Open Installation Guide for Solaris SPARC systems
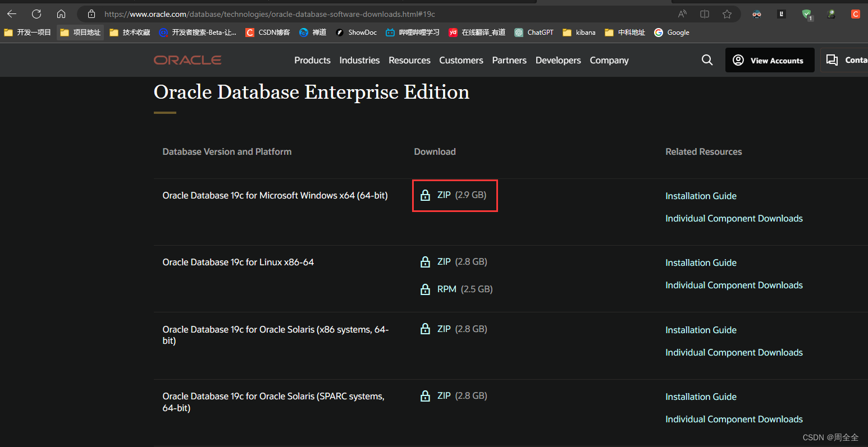Screen dimensions: 868x447 (x=701, y=397)
